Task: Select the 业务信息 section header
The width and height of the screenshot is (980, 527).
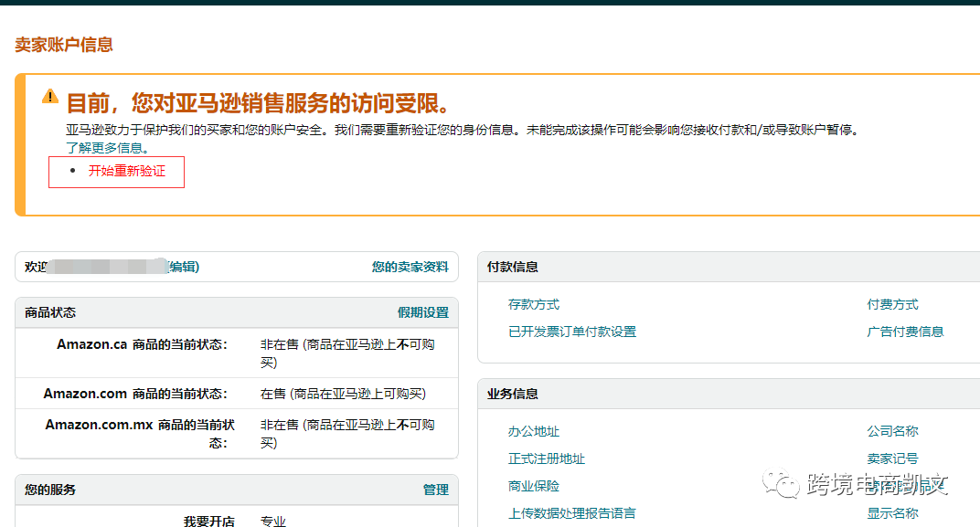Action: pos(513,394)
